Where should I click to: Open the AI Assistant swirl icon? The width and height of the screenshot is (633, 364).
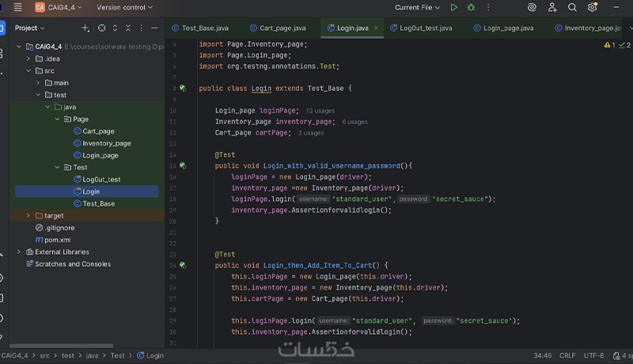532,7
